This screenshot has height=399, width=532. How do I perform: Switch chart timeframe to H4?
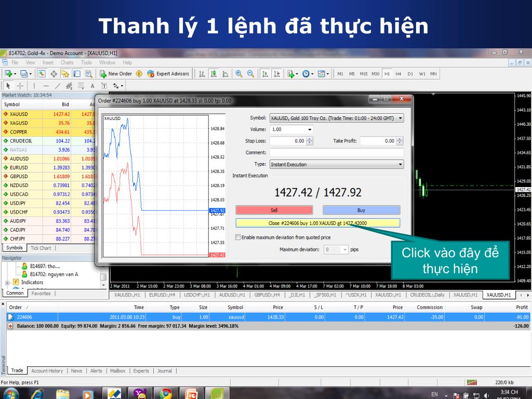398,74
